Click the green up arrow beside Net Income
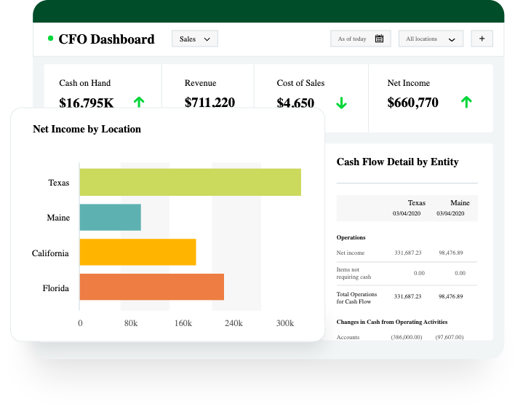The height and width of the screenshot is (420, 515). click(x=466, y=102)
